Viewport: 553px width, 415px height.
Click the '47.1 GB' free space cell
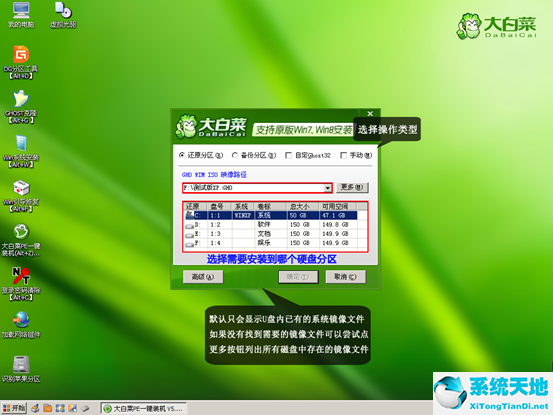(338, 215)
